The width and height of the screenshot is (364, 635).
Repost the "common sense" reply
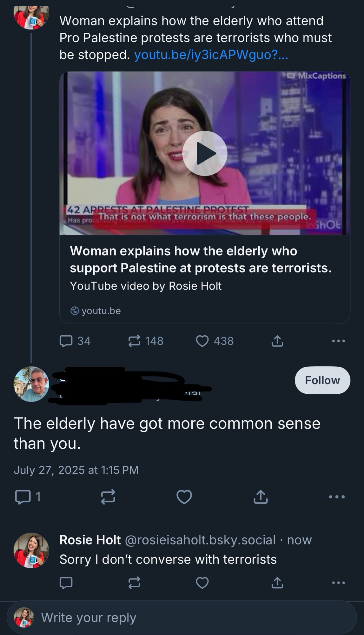click(x=108, y=497)
